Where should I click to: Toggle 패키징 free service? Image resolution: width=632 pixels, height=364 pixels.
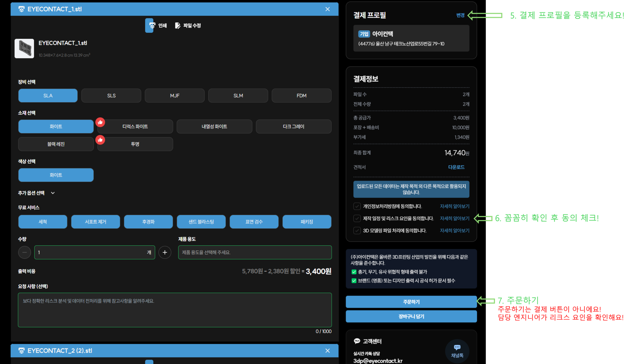point(307,222)
